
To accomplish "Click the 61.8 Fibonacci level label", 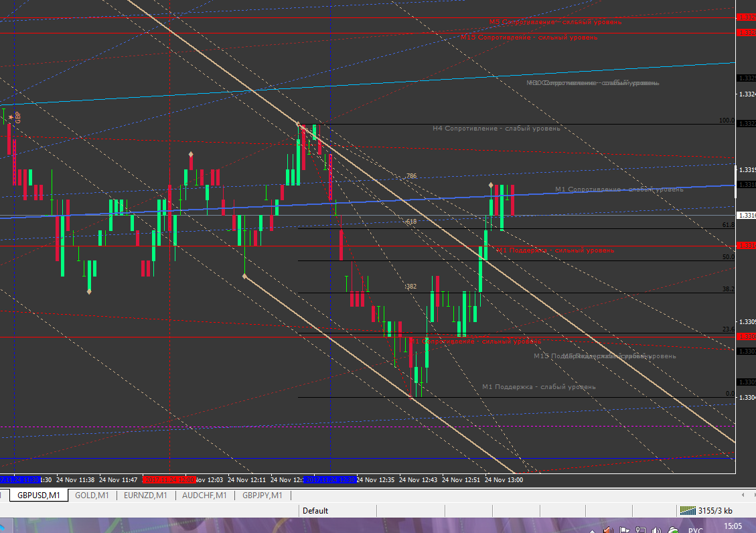I will (728, 224).
